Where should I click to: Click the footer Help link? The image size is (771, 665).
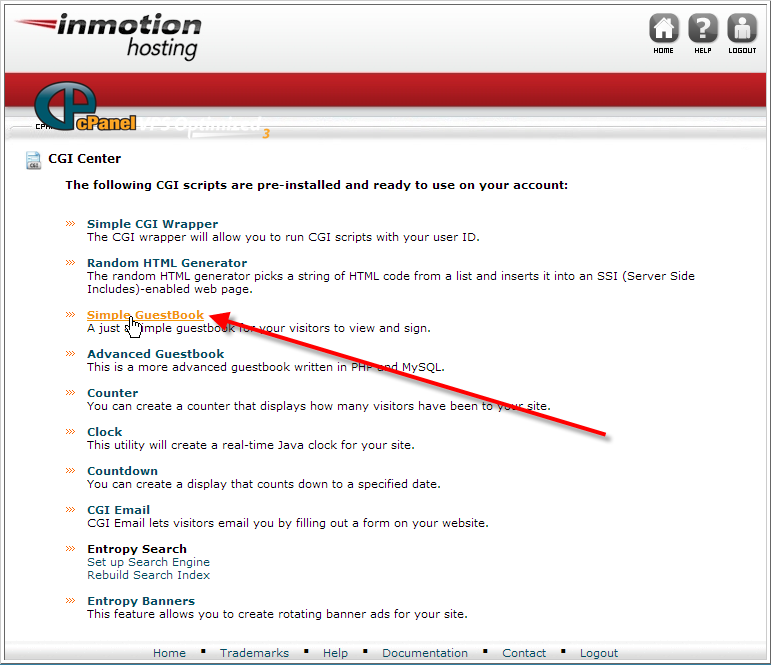(x=335, y=653)
